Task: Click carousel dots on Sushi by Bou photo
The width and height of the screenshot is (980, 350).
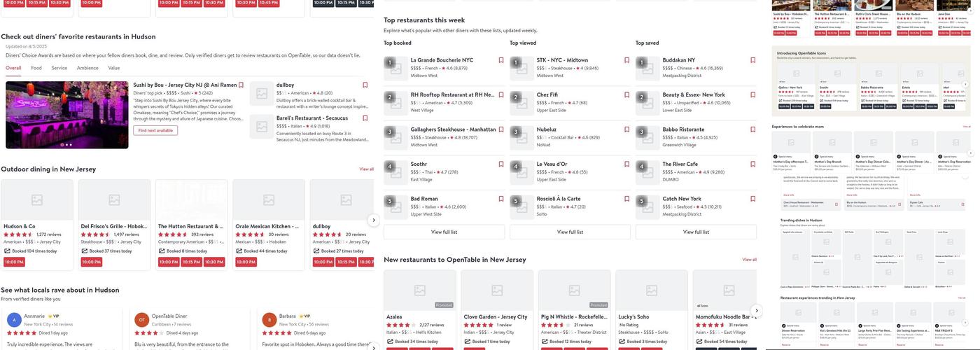Action: [x=67, y=145]
